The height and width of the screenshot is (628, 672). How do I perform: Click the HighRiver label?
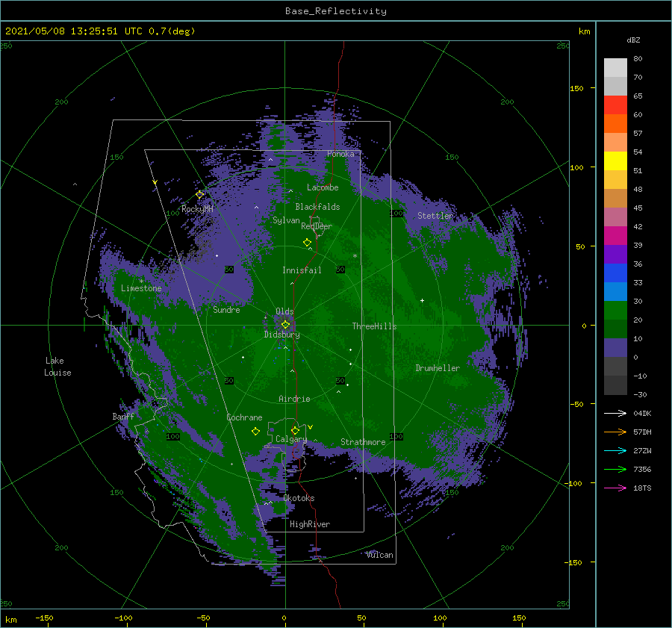309,524
